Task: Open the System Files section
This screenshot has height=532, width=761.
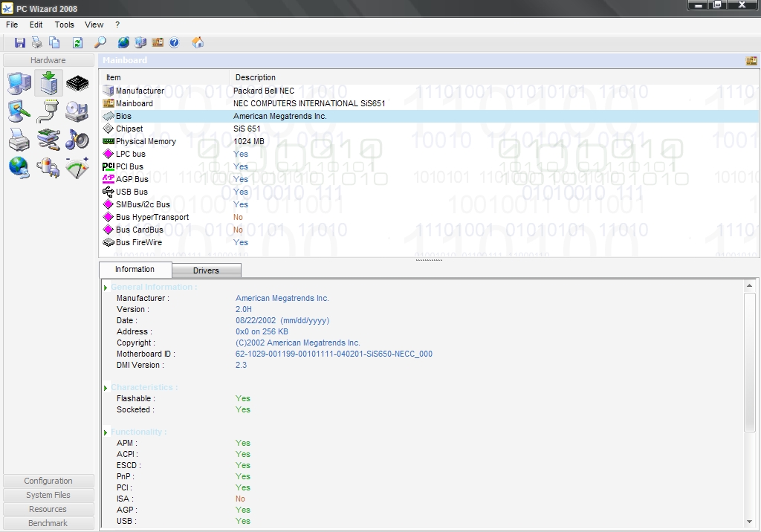Action: tap(48, 495)
